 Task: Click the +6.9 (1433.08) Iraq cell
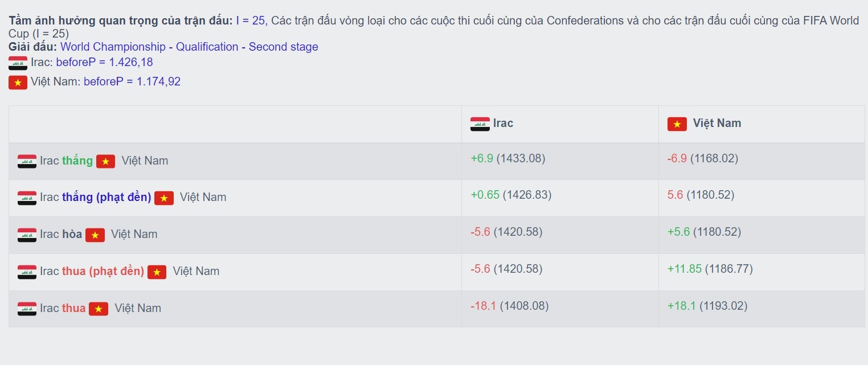click(x=507, y=158)
